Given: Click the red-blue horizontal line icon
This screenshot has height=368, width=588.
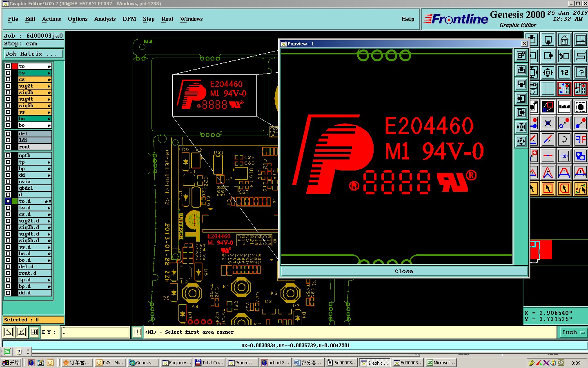Looking at the screenshot, I should (x=548, y=156).
